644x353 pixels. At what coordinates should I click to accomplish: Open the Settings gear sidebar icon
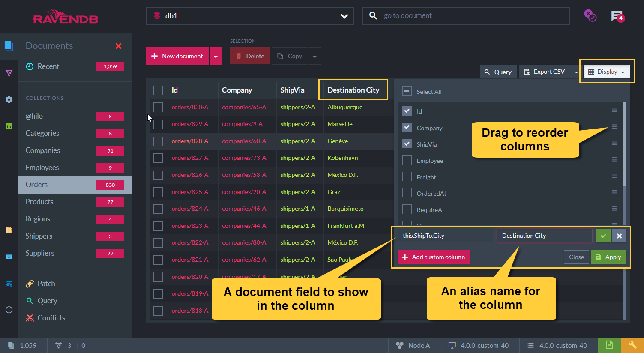(9, 99)
